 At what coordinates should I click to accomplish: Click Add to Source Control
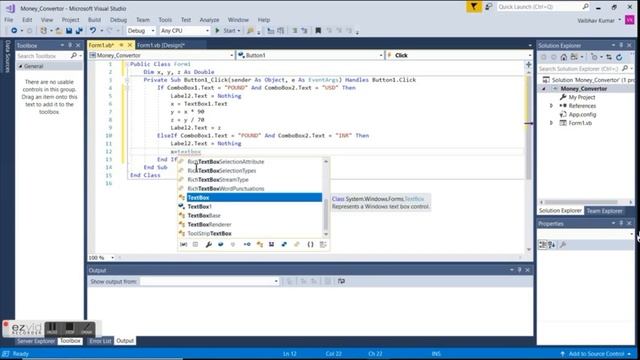[596, 354]
